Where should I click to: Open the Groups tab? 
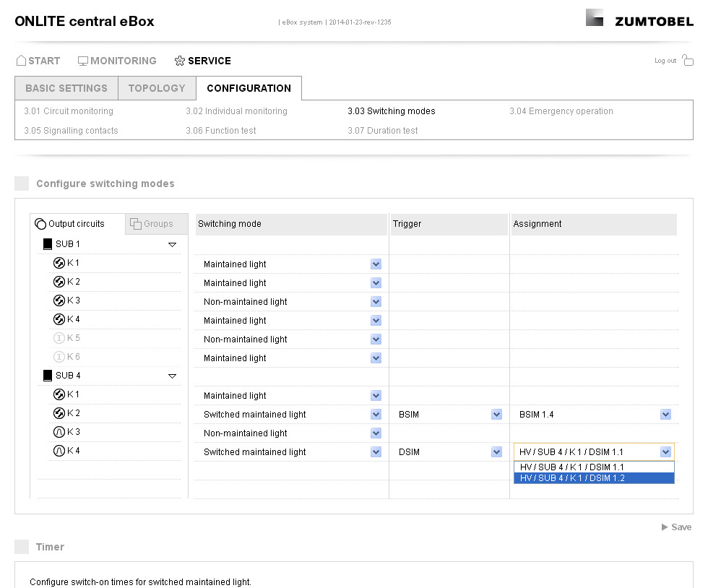(x=157, y=223)
